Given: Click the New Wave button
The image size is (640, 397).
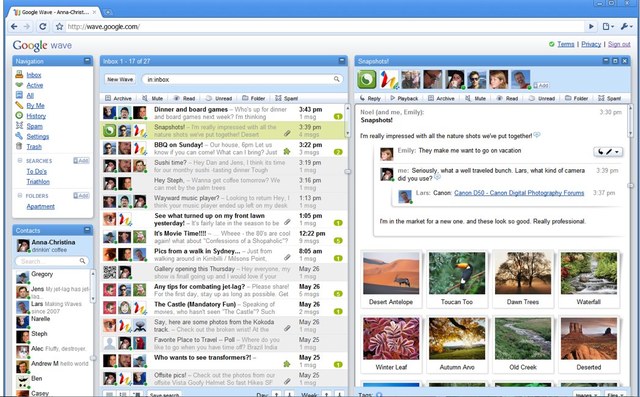Looking at the screenshot, I should (x=120, y=79).
